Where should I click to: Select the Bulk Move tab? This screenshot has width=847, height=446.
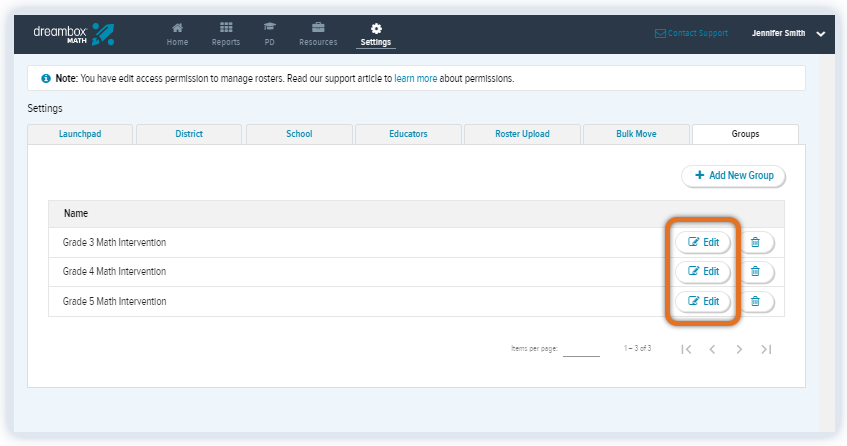(636, 134)
